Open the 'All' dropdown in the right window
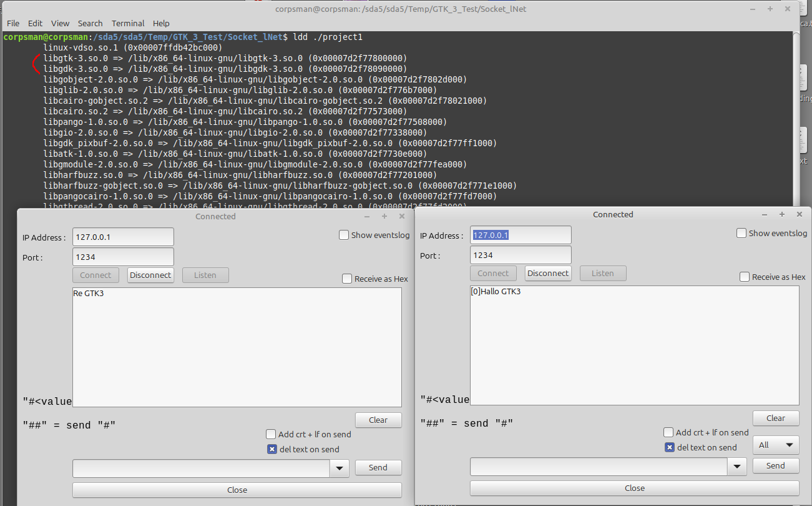Screen dimensions: 812x506 click(775, 444)
